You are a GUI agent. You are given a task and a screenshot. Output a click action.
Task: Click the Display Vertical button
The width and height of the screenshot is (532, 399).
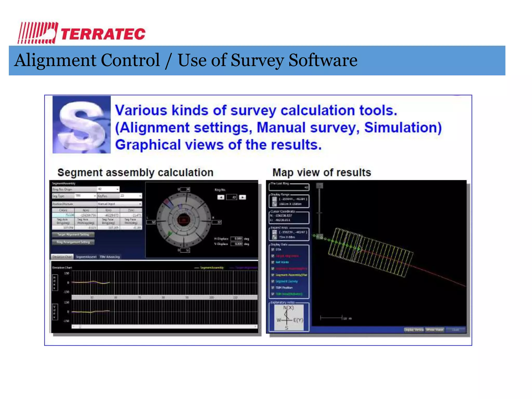click(x=414, y=330)
